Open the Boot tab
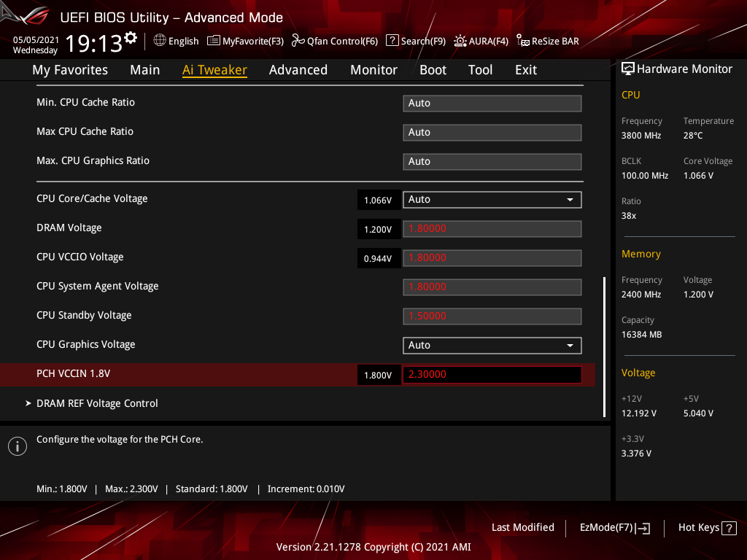The width and height of the screenshot is (747, 560). coord(433,70)
